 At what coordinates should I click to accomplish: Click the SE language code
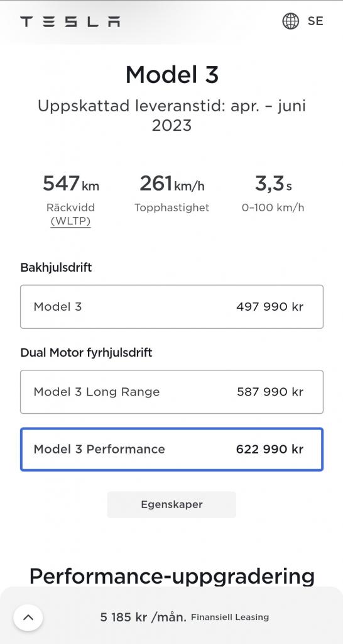(315, 21)
